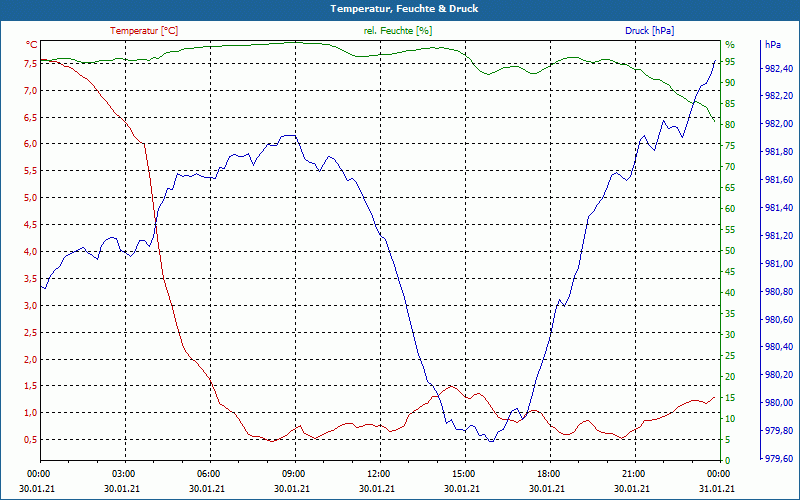This screenshot has width=800, height=500.
Task: Click the green humidity tick '65'
Action: 730,188
